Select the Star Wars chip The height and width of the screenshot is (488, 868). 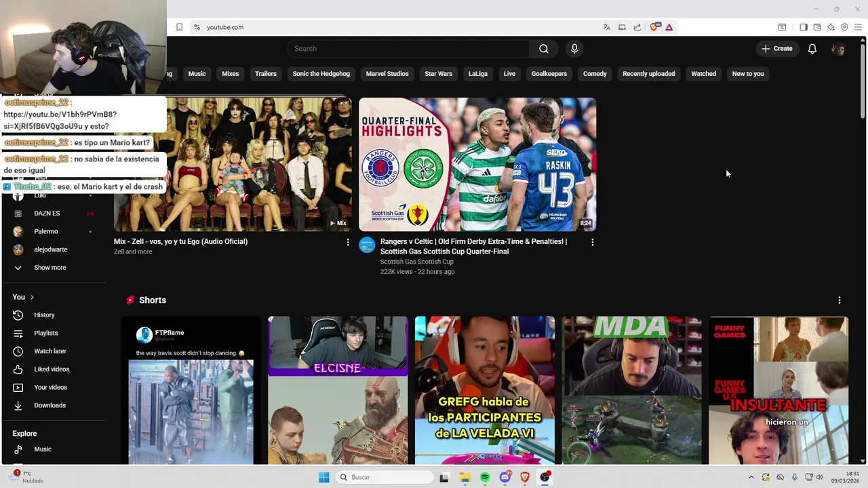tap(438, 74)
